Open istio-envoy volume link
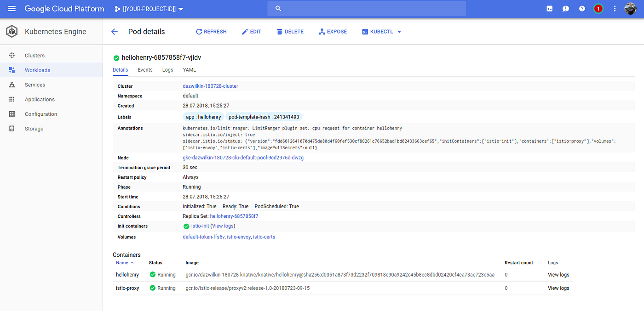This screenshot has width=644, height=311. tap(238, 237)
